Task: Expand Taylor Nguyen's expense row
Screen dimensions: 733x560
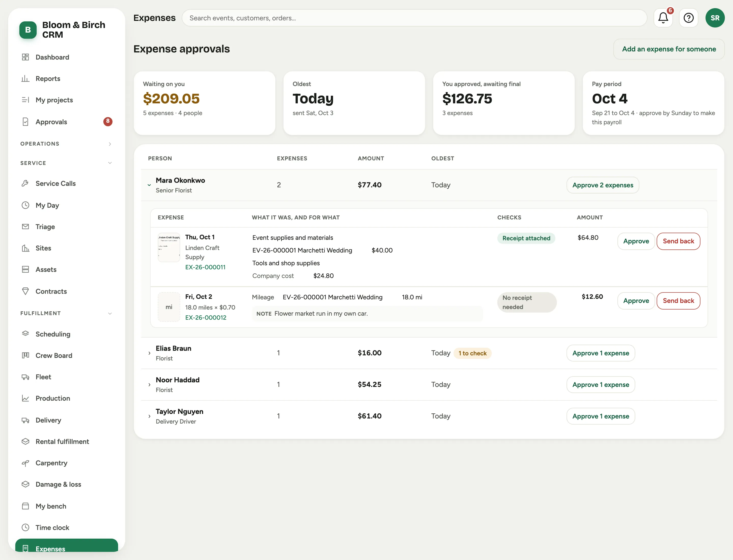Action: pyautogui.click(x=149, y=416)
